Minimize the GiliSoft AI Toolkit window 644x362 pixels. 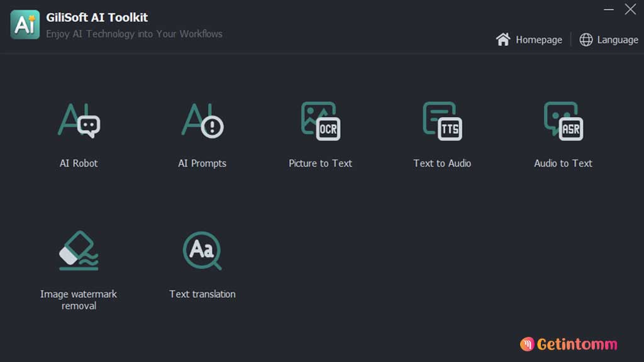(609, 9)
